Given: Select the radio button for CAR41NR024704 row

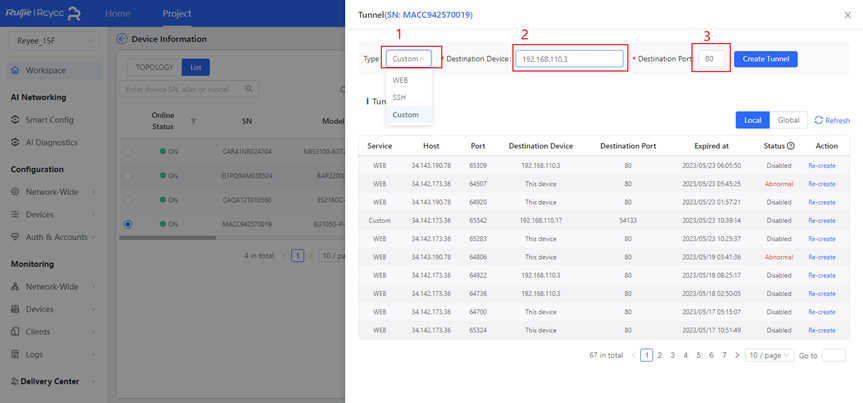Looking at the screenshot, I should [127, 151].
